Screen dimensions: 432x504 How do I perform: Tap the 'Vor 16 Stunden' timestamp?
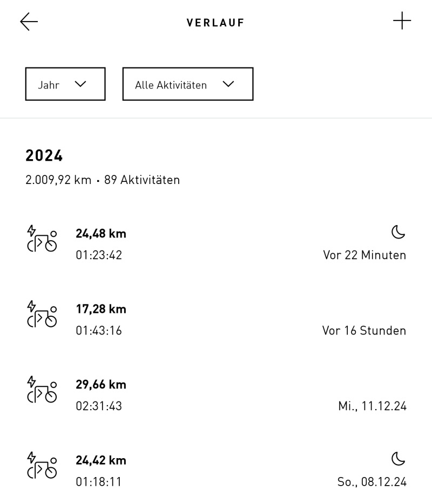(x=364, y=330)
